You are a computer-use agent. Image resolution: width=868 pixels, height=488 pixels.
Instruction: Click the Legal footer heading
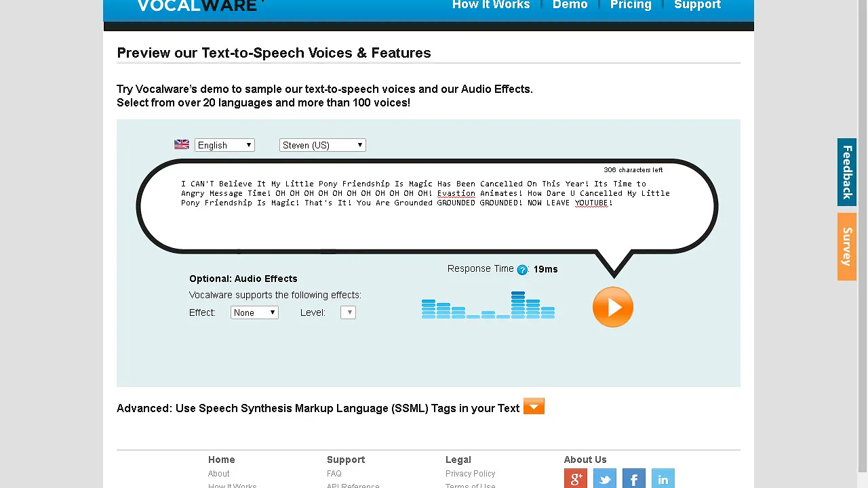458,460
